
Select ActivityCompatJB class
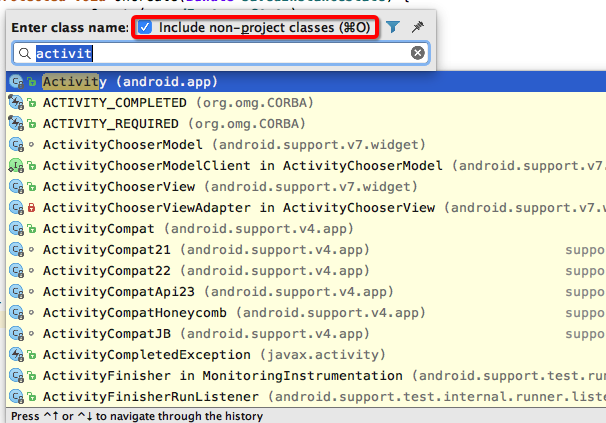306,334
